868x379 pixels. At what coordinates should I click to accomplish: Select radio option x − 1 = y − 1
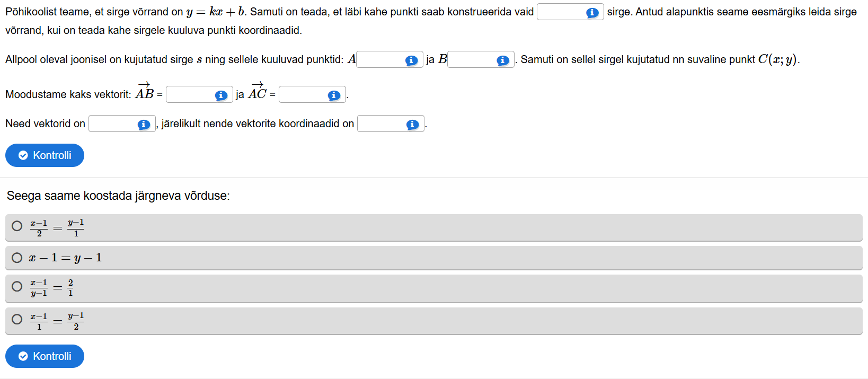pyautogui.click(x=17, y=258)
